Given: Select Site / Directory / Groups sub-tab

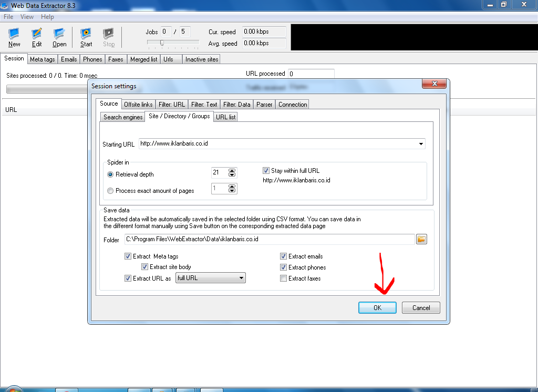Looking at the screenshot, I should pyautogui.click(x=179, y=116).
